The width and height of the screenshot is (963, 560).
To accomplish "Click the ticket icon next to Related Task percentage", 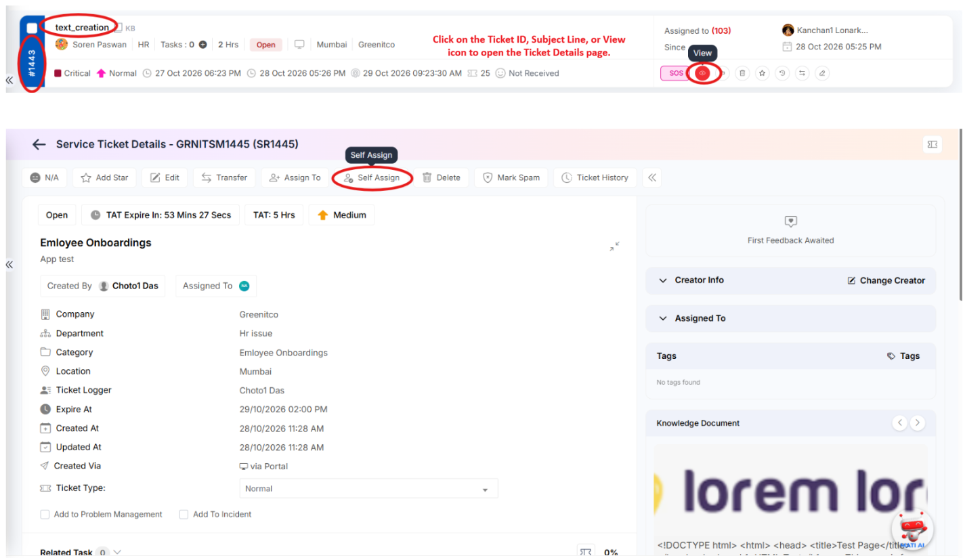I will pyautogui.click(x=586, y=552).
